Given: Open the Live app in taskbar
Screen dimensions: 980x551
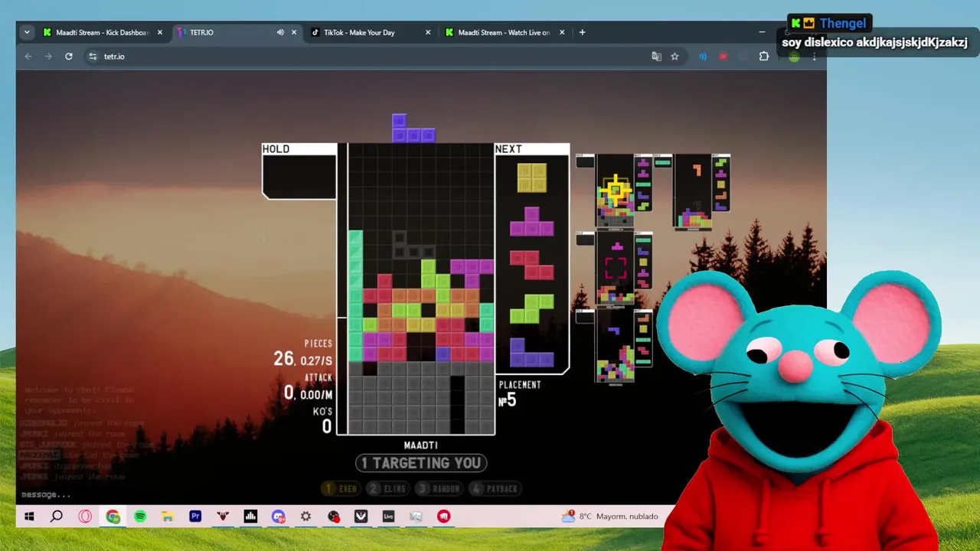Looking at the screenshot, I should [x=388, y=517].
